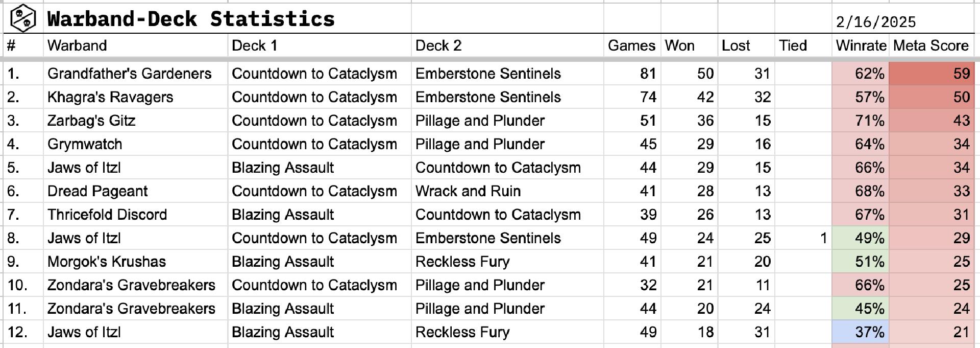980x348 pixels.
Task: Select the Grandfather's Gardeners warband cell
Action: (129, 74)
